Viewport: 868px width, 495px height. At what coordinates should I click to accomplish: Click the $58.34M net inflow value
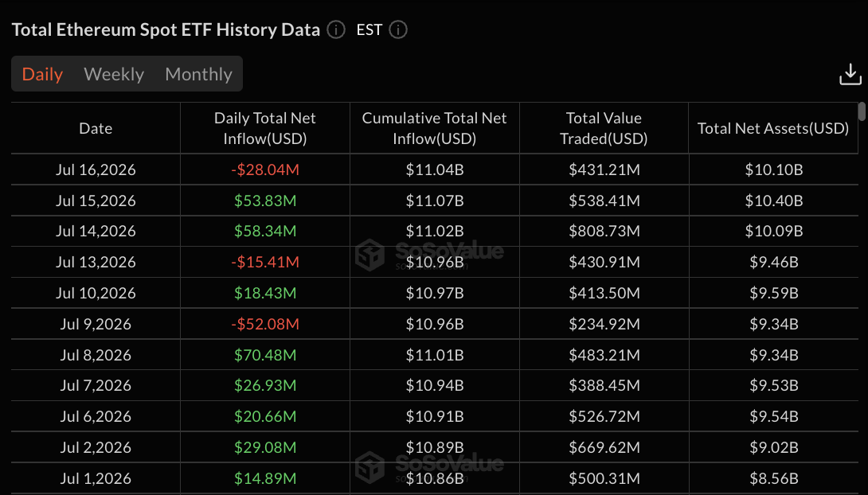pyautogui.click(x=265, y=231)
